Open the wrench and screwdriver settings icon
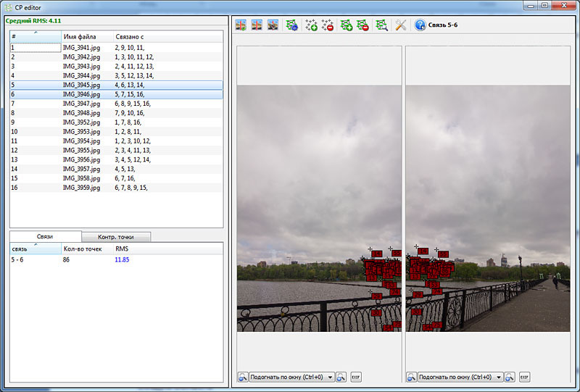Viewport: 580px width, 392px height. pos(401,25)
